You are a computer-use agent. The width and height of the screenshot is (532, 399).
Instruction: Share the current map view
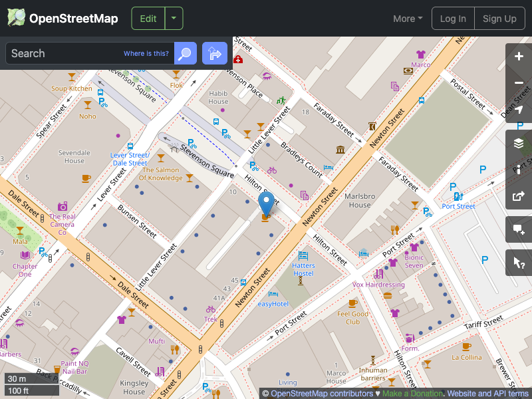(x=519, y=196)
